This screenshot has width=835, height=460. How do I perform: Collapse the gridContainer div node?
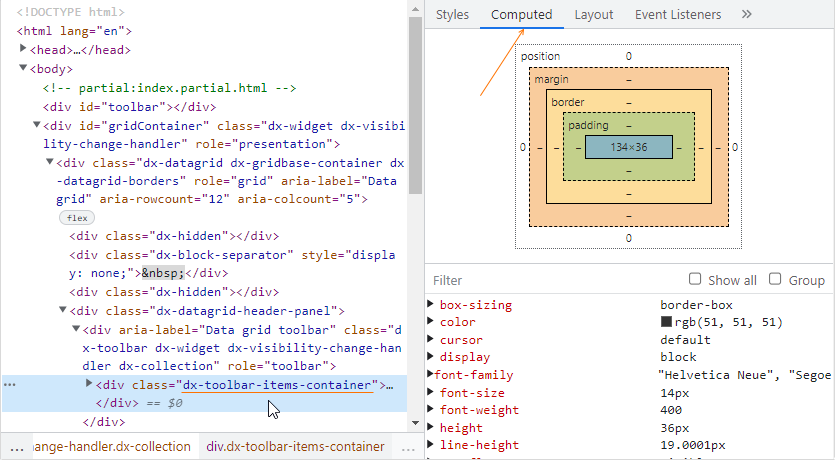tap(37, 125)
